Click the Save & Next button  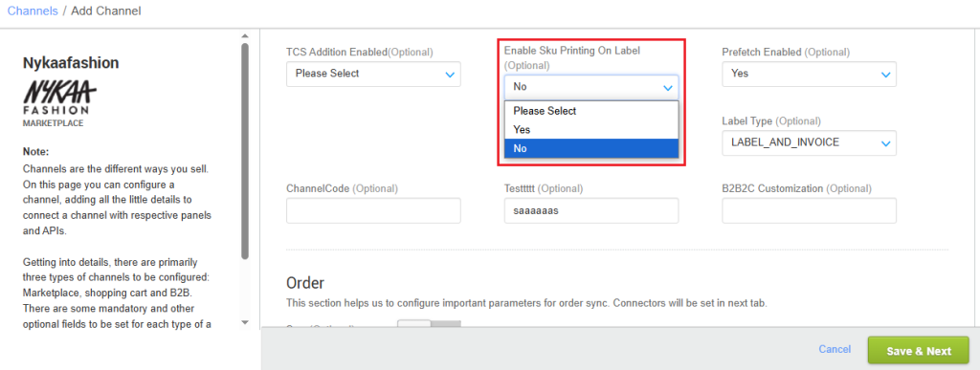point(918,351)
